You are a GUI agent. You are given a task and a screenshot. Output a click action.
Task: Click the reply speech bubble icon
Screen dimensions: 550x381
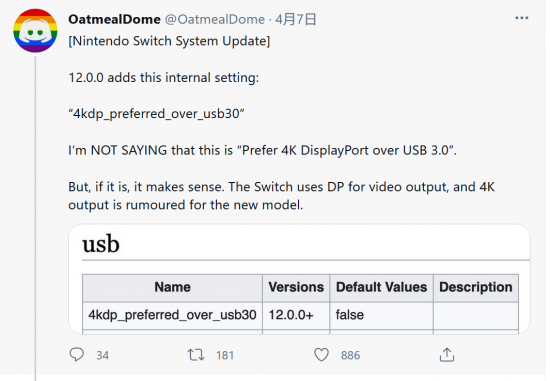76,354
